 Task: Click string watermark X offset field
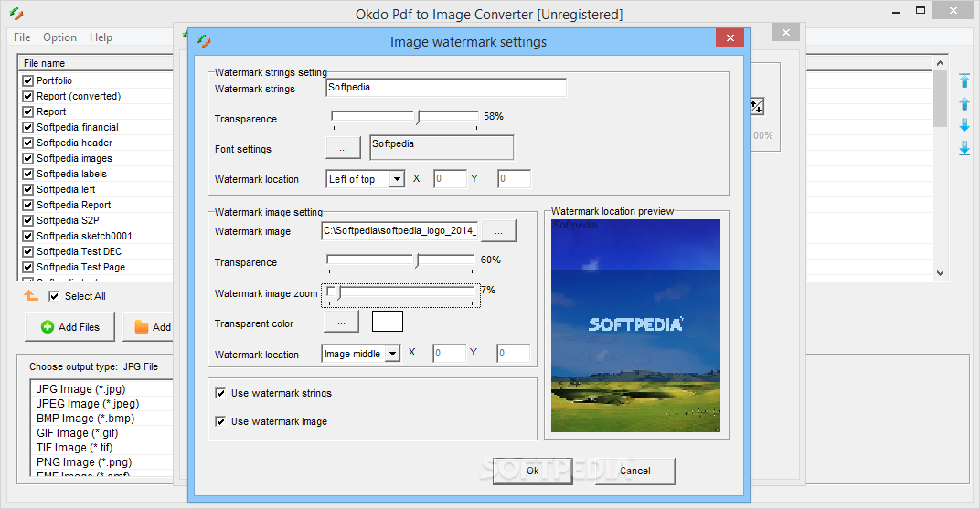pyautogui.click(x=450, y=178)
